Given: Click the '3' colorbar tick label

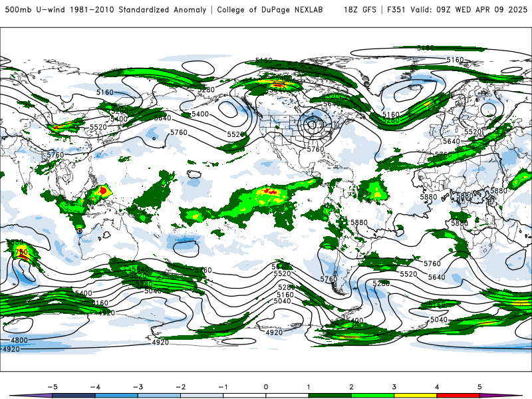Looking at the screenshot, I should (394, 387).
